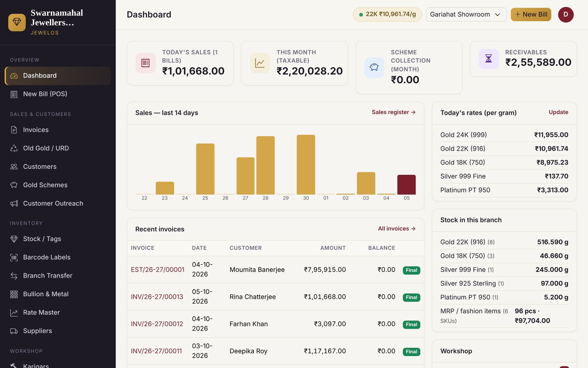Click the Platinum PT 950 stock weight 5.200 g

pos(556,297)
